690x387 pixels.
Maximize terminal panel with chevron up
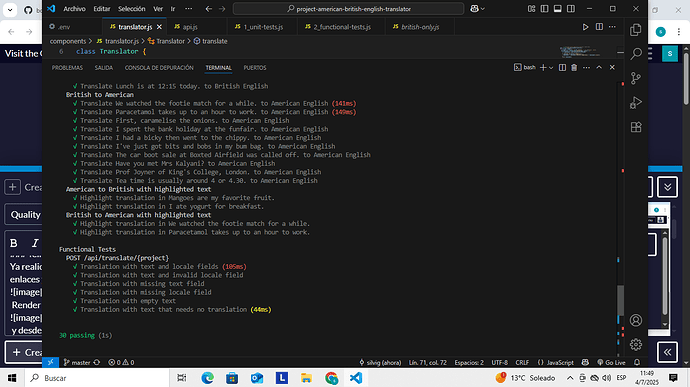click(599, 67)
